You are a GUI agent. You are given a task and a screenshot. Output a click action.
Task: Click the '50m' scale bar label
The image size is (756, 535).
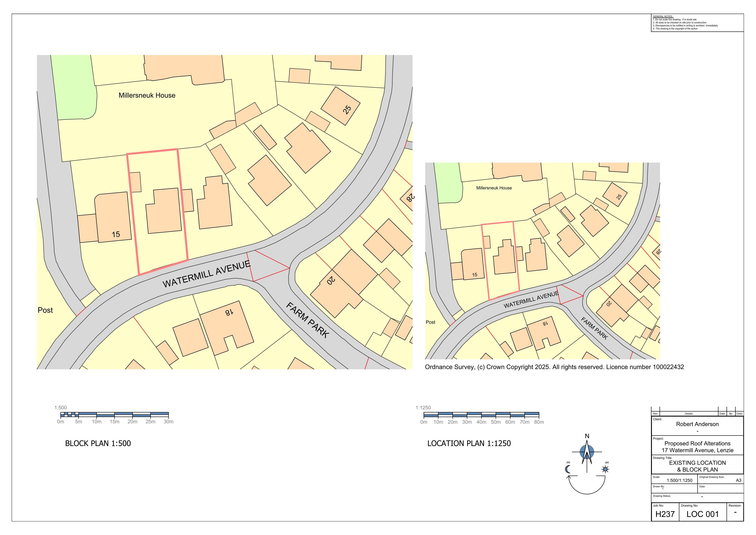[x=496, y=422]
